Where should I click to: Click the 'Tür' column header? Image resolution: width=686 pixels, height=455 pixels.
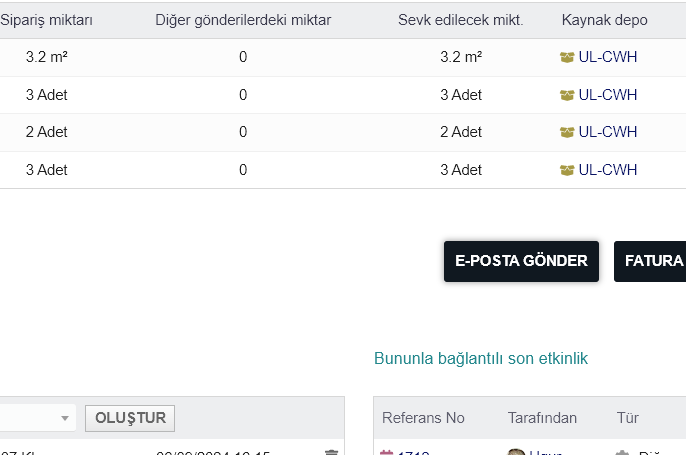point(627,418)
